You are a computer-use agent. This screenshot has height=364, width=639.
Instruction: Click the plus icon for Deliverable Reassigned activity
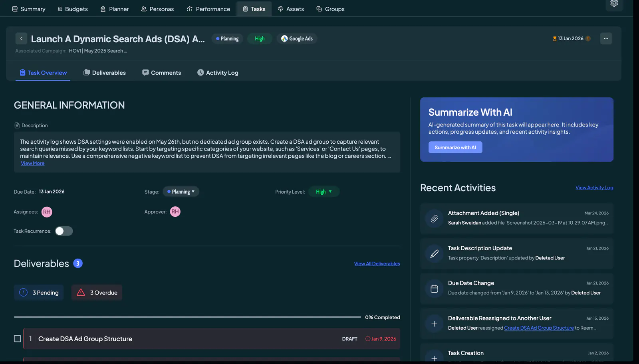(x=434, y=324)
